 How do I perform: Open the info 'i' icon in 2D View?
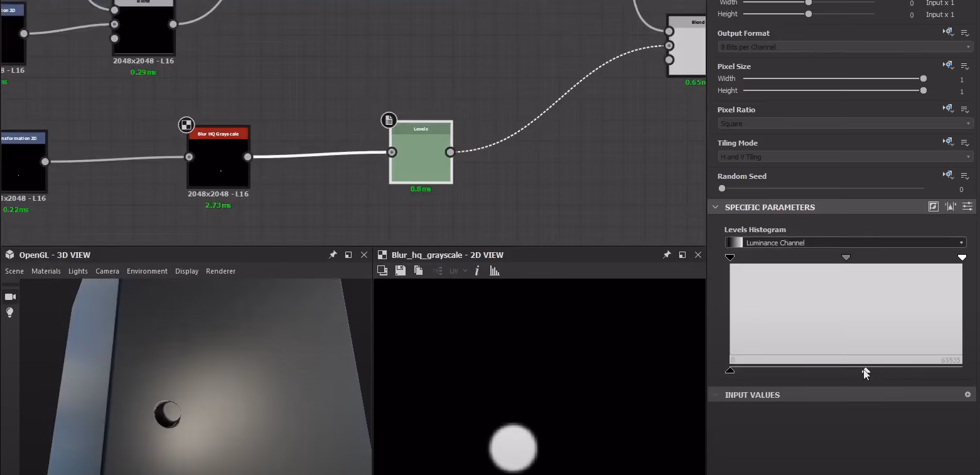477,270
